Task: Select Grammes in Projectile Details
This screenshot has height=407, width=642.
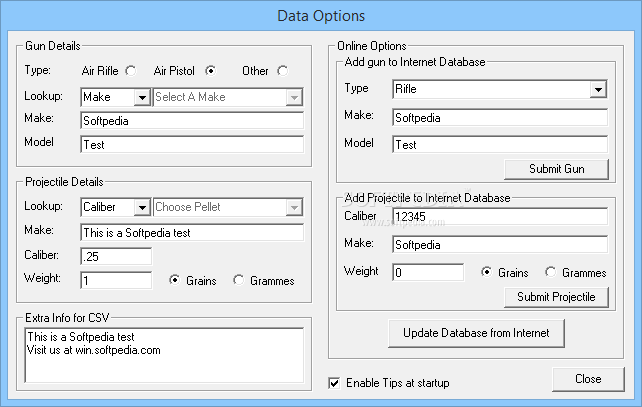Action: pos(238,281)
